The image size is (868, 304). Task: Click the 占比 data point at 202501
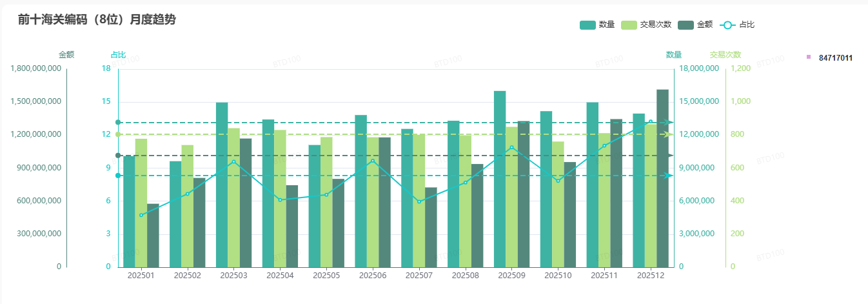coord(141,215)
